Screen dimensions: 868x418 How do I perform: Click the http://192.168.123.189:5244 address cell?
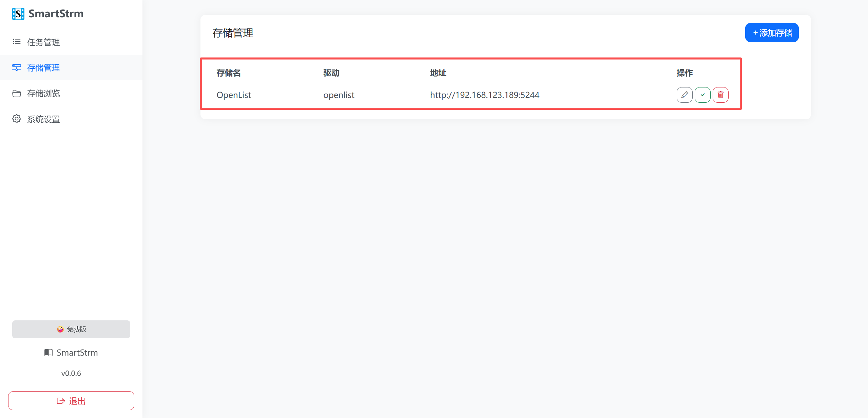click(485, 95)
